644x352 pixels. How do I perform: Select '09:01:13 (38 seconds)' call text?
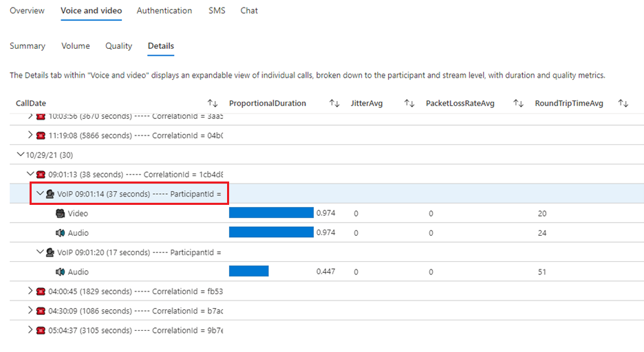[86, 175]
